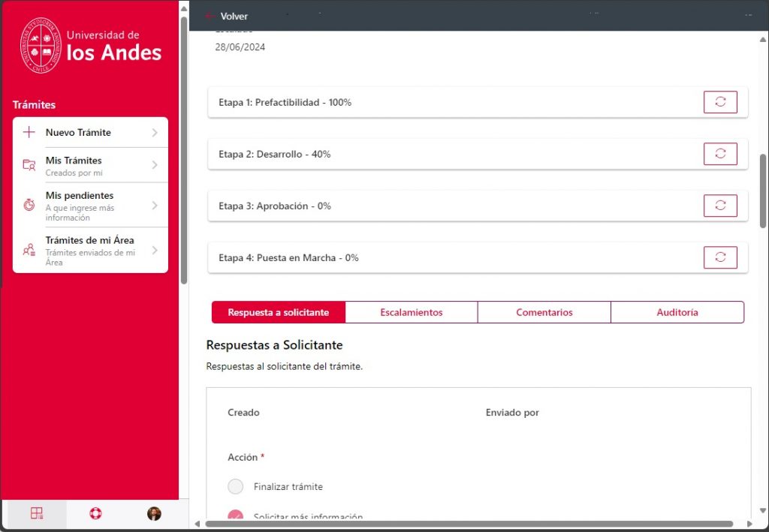Refresh Etapa 2: Desarrollo stage
769x532 pixels.
click(720, 154)
